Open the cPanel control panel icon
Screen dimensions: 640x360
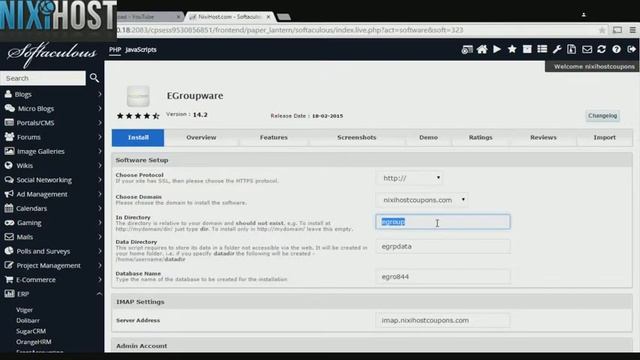pos(467,49)
